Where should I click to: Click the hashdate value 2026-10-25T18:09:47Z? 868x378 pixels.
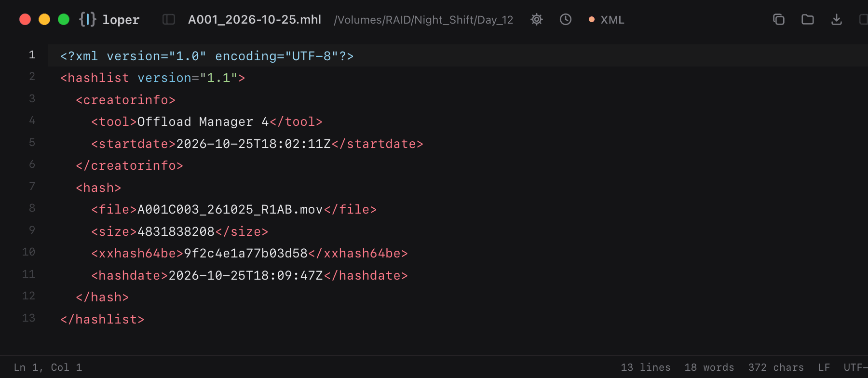(246, 275)
